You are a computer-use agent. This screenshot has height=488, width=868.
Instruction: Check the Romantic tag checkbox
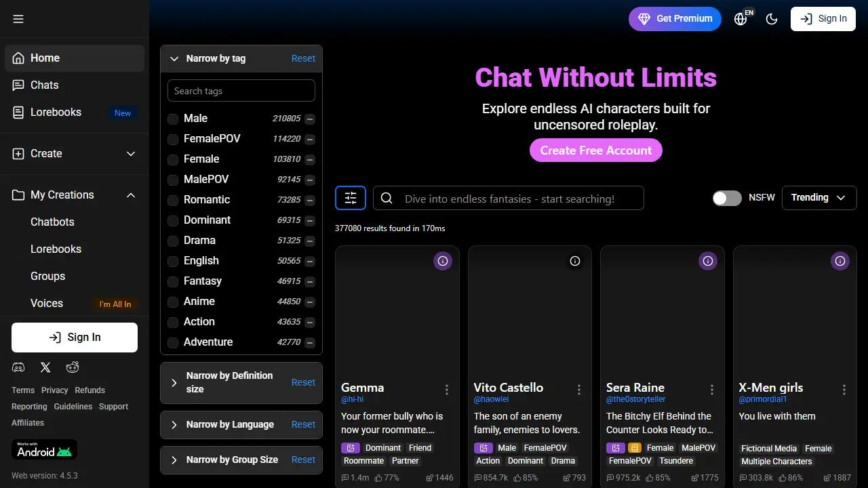point(173,201)
